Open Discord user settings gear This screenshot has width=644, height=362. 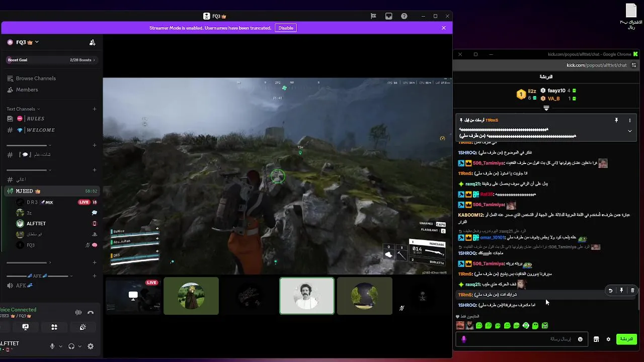91,346
